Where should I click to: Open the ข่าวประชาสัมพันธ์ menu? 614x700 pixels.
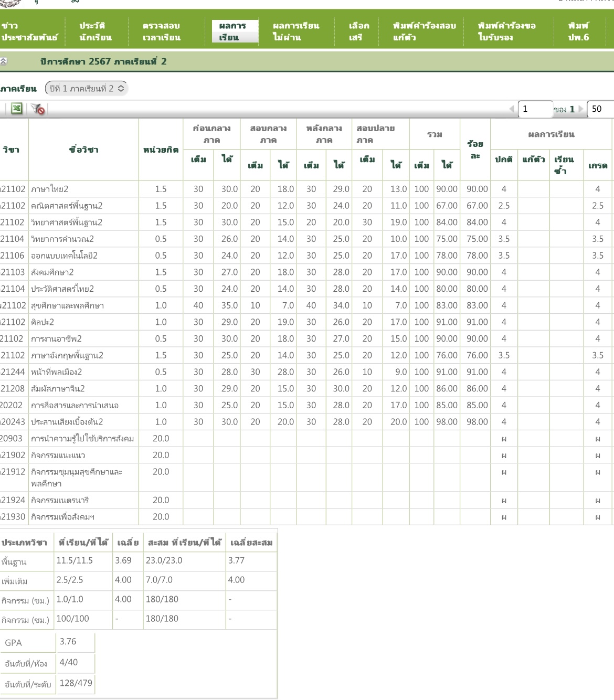click(29, 31)
